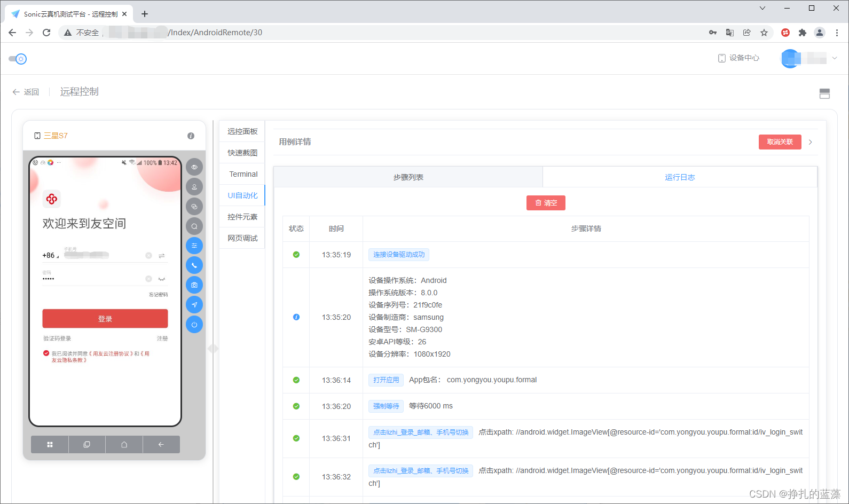Tap the app grid button below phone

tap(50, 444)
